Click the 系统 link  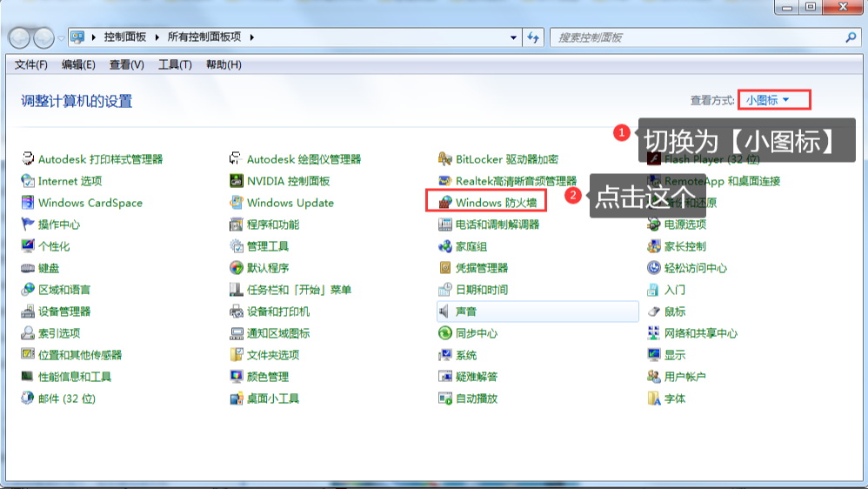click(x=466, y=355)
